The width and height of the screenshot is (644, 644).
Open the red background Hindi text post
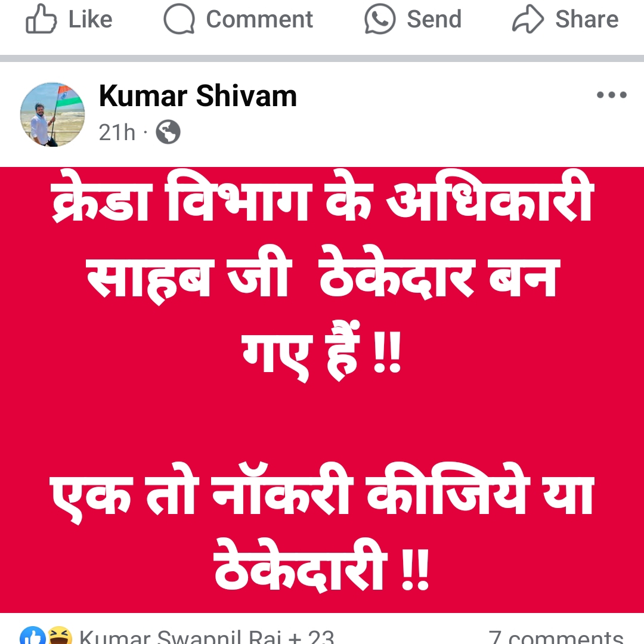[x=322, y=390]
